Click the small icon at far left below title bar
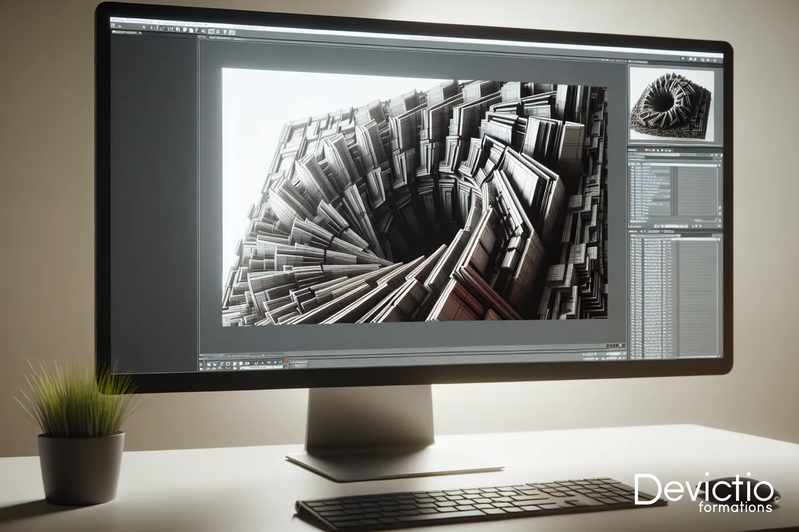Image resolution: width=799 pixels, height=532 pixels. pos(113,26)
